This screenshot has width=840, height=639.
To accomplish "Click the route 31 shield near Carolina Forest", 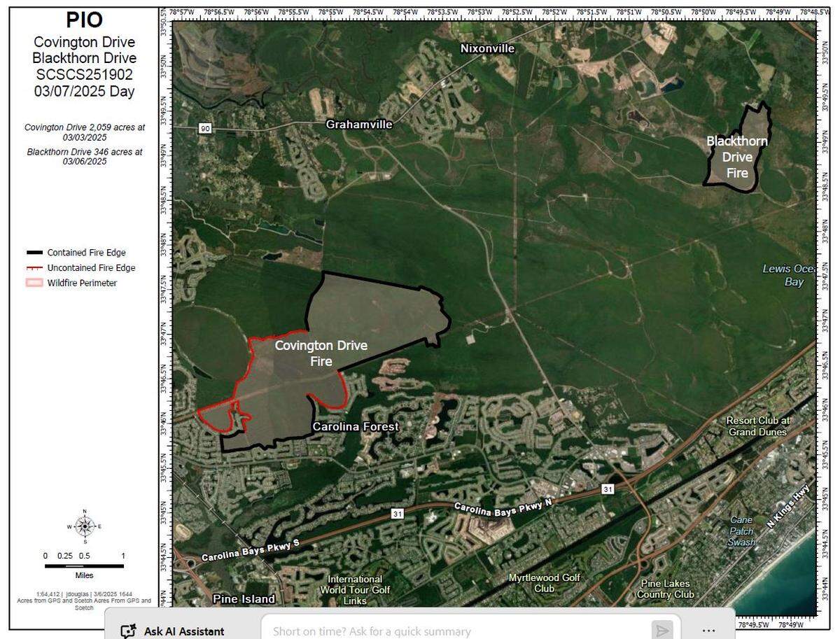I will [397, 514].
